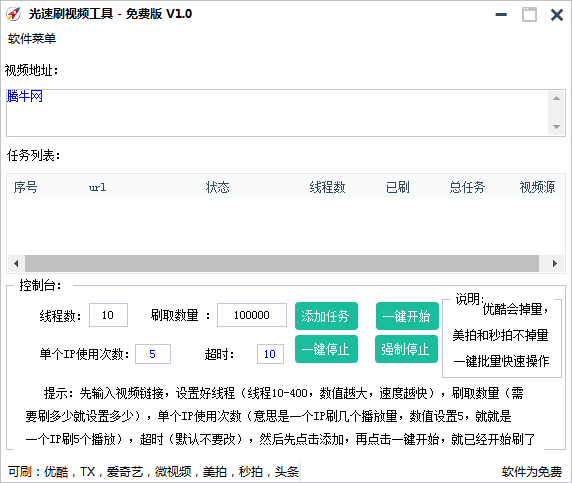The height and width of the screenshot is (483, 572).
Task: Minimize the window
Action: 501,15
